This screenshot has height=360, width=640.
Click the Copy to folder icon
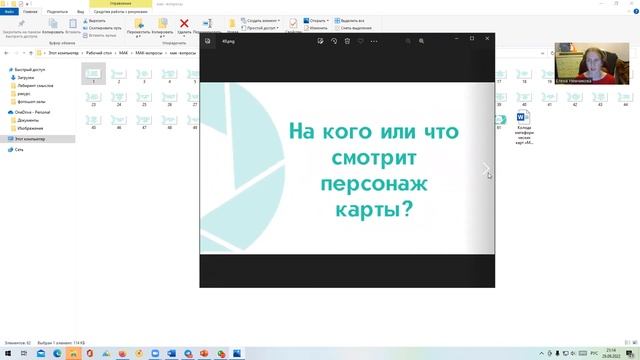pyautogui.click(x=163, y=24)
